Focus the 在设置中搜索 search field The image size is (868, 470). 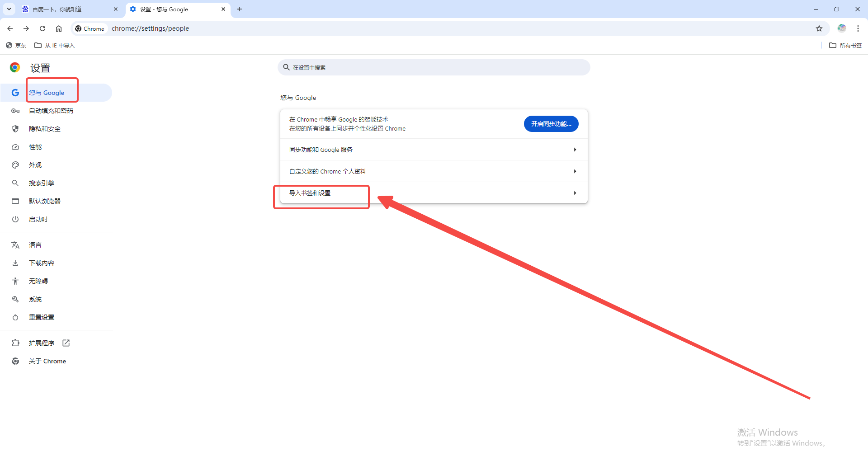[x=434, y=67]
